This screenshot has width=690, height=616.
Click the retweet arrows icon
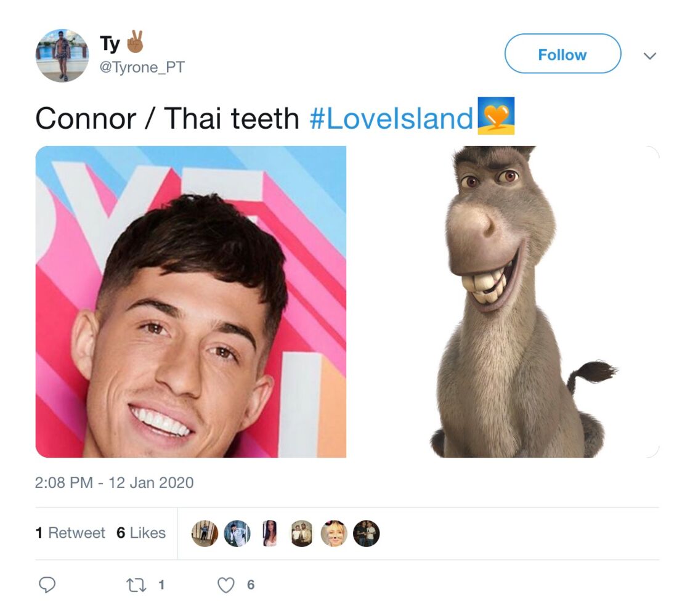click(x=136, y=585)
